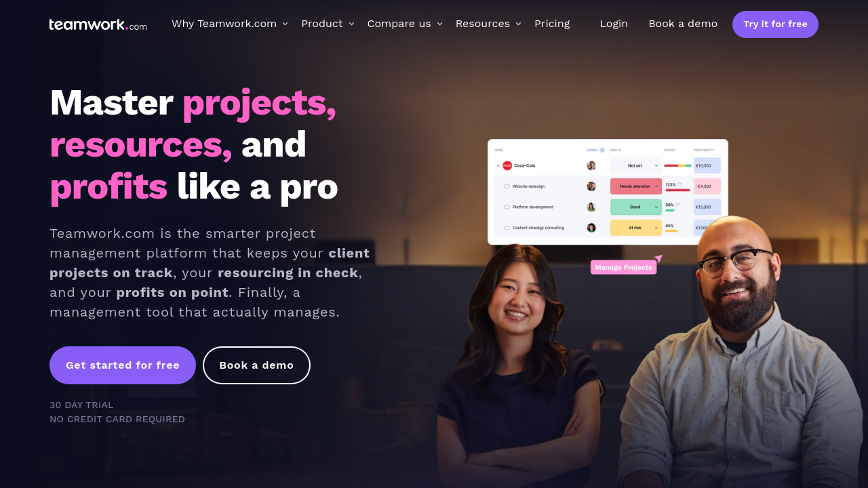
Task: Open the Needs attention status dropdown
Action: coord(635,186)
